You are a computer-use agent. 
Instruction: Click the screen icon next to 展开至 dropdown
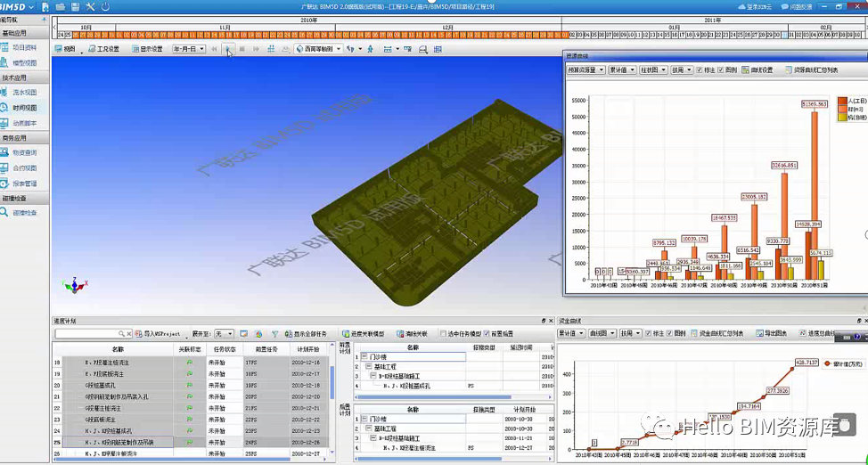tap(243, 334)
